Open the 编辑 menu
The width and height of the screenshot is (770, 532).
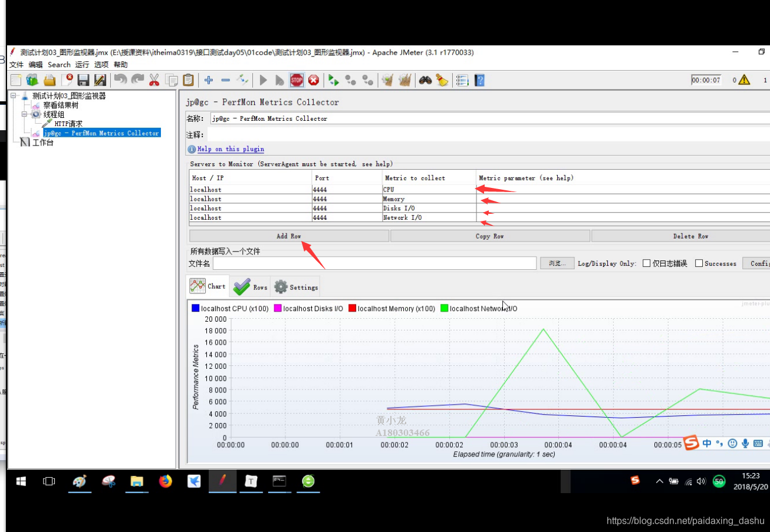[x=35, y=65]
